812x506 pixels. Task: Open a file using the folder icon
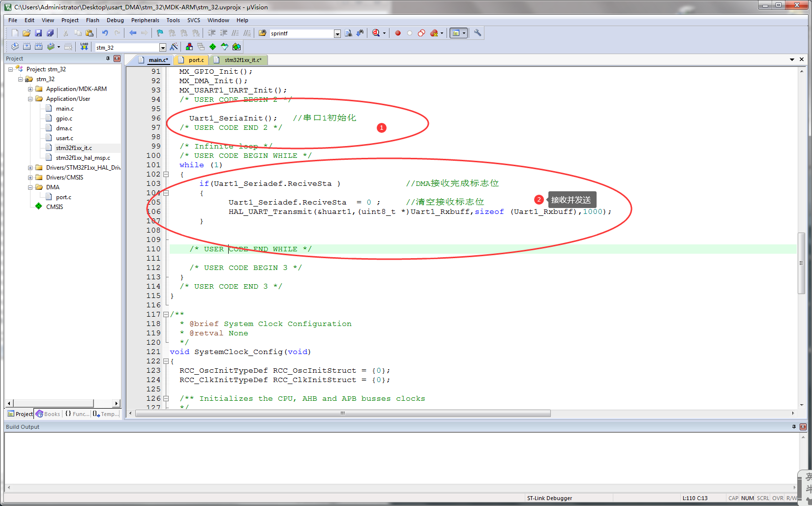[27, 33]
